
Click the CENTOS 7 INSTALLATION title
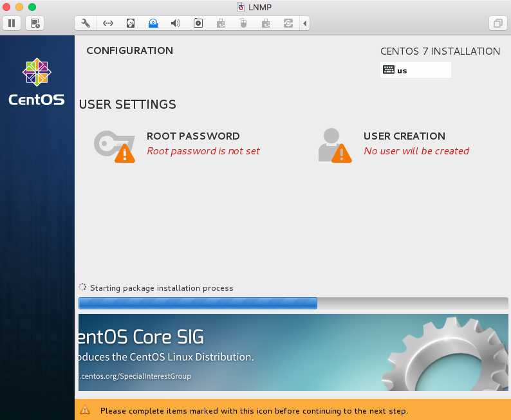(440, 51)
